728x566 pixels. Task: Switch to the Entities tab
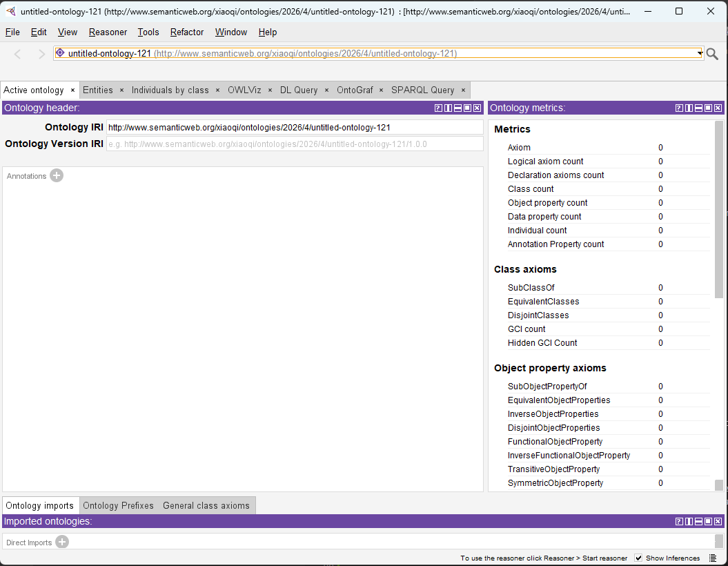click(x=98, y=90)
